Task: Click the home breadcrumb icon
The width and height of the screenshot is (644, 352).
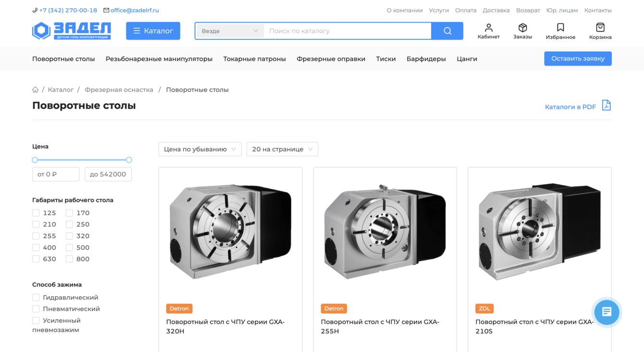Action: [36, 90]
